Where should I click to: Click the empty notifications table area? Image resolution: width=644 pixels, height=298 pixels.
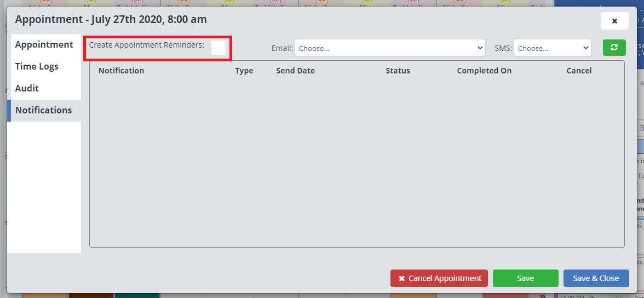[x=356, y=164]
